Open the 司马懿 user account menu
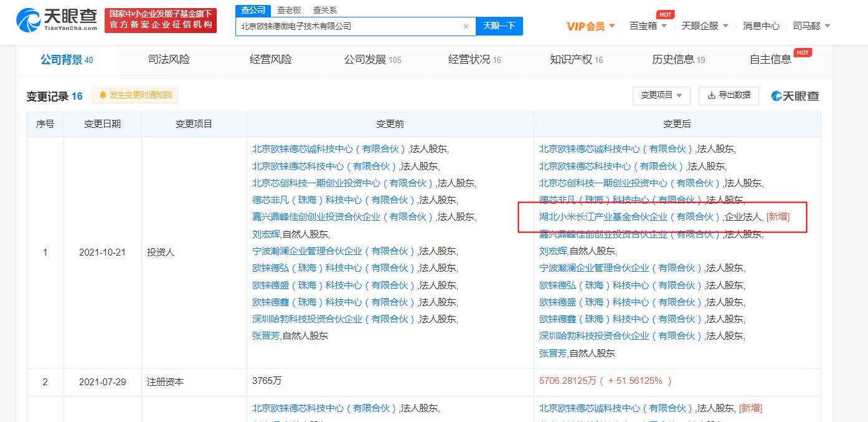 pos(811,26)
